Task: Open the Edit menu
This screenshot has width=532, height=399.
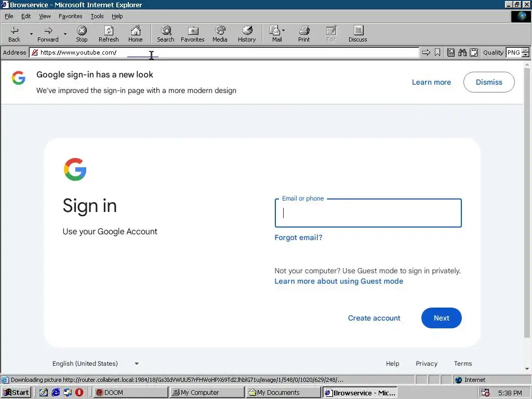Action: [26, 16]
